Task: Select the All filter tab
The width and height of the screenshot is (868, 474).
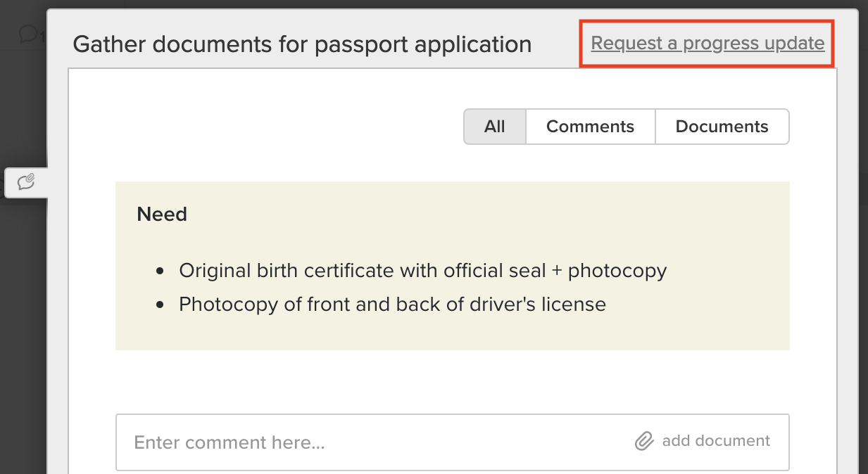Action: pos(494,127)
